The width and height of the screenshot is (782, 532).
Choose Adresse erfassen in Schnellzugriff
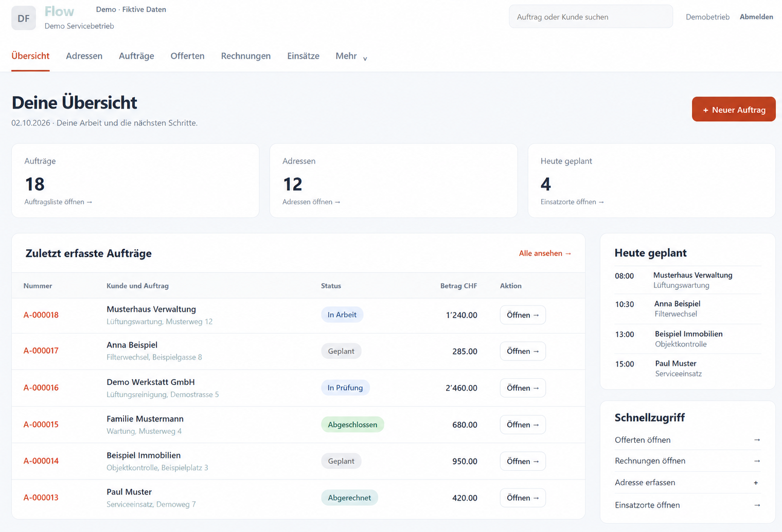coord(688,483)
